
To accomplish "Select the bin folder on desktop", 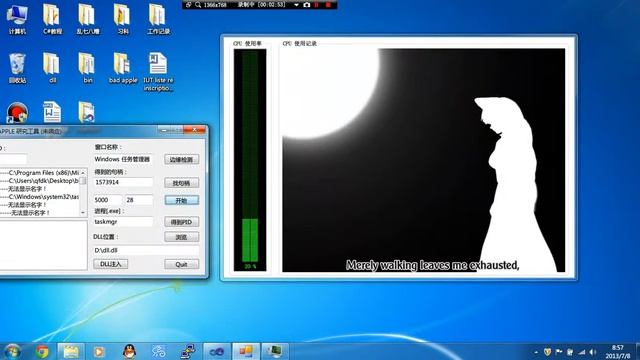I will [87, 68].
